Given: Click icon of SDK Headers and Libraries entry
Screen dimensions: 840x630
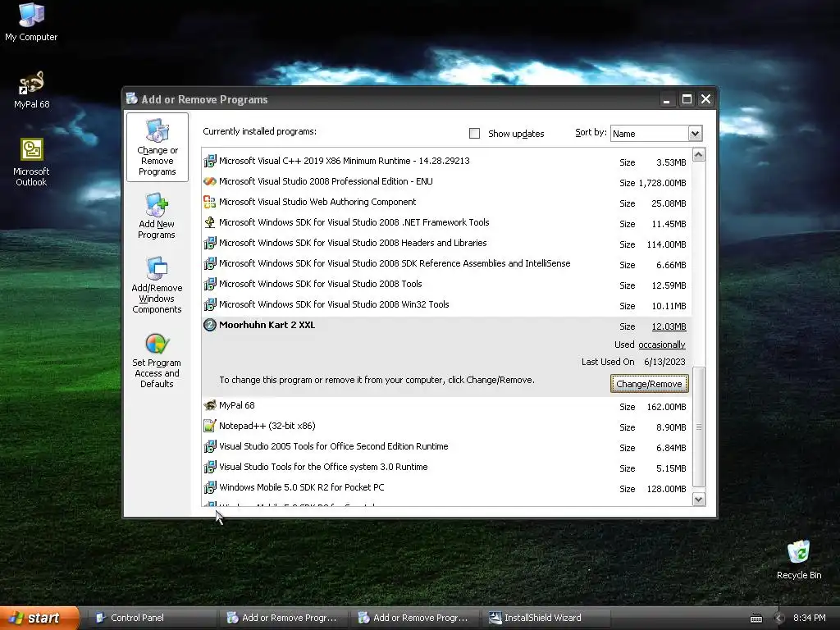Looking at the screenshot, I should (x=210, y=243).
